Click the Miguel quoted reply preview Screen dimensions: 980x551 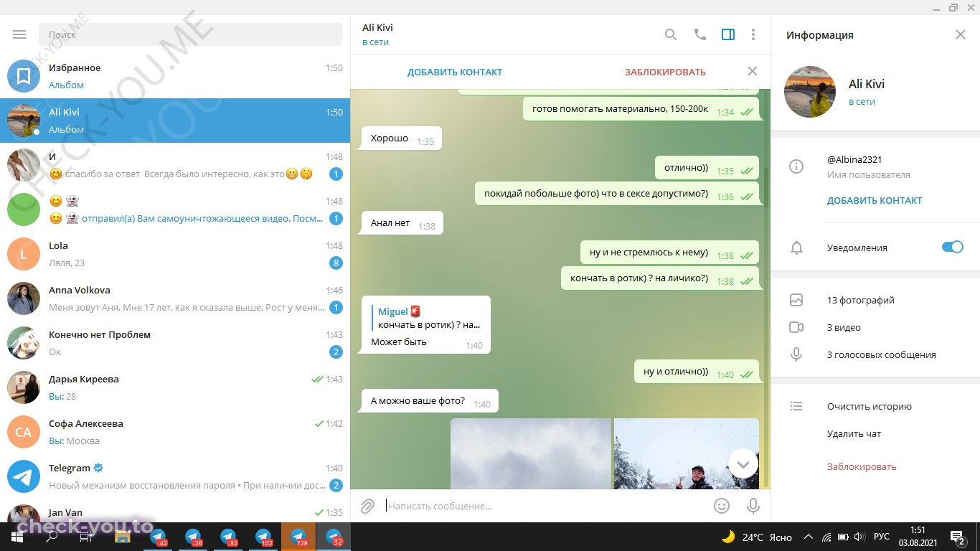pyautogui.click(x=426, y=318)
